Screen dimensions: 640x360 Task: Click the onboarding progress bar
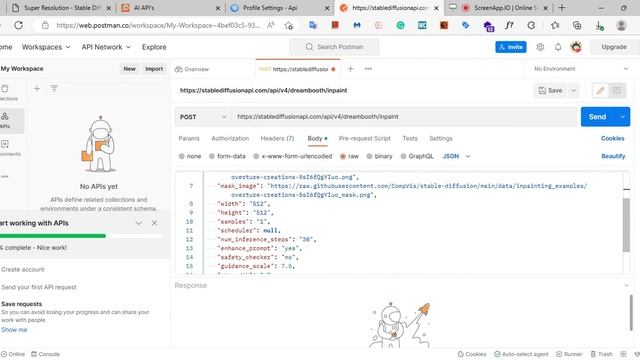pos(81,236)
